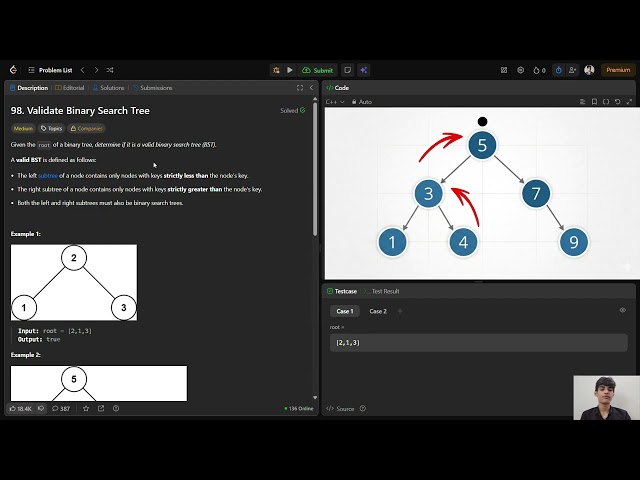The image size is (640, 480).
Task: Share the problem via share icon
Action: point(101,409)
